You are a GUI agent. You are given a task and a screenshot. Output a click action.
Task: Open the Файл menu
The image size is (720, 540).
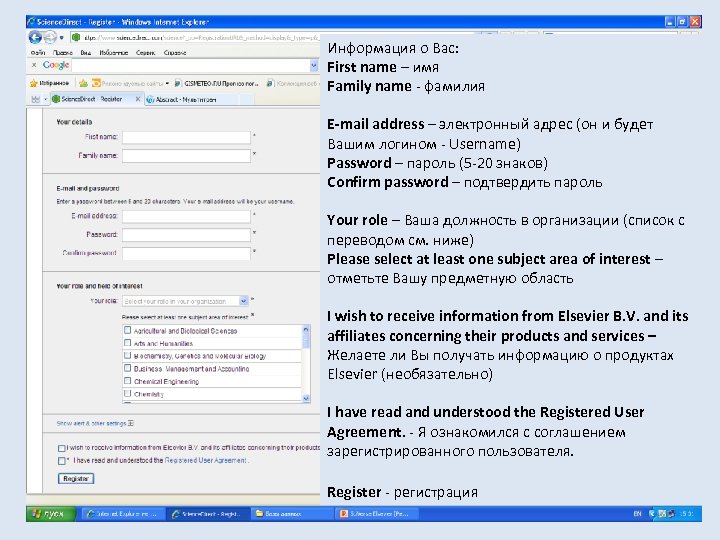click(37, 53)
